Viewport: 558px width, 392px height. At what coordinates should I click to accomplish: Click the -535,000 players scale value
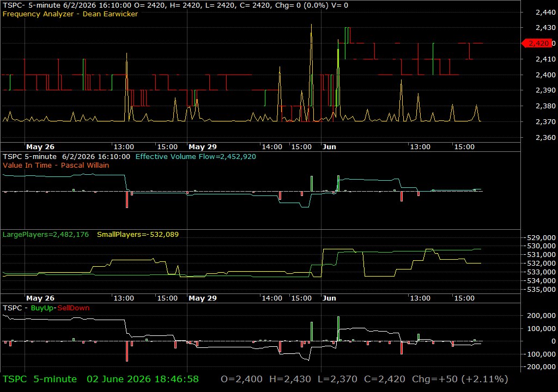[540, 290]
